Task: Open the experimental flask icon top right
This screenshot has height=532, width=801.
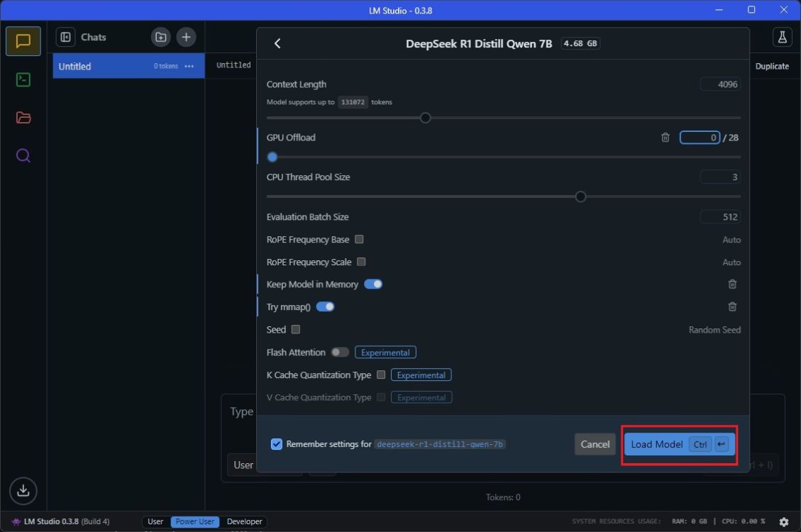Action: (781, 37)
